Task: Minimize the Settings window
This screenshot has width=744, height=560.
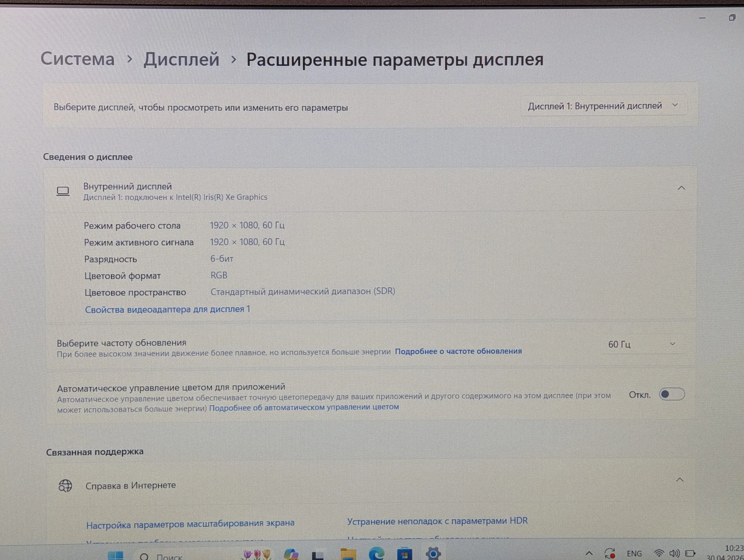Action: click(702, 18)
